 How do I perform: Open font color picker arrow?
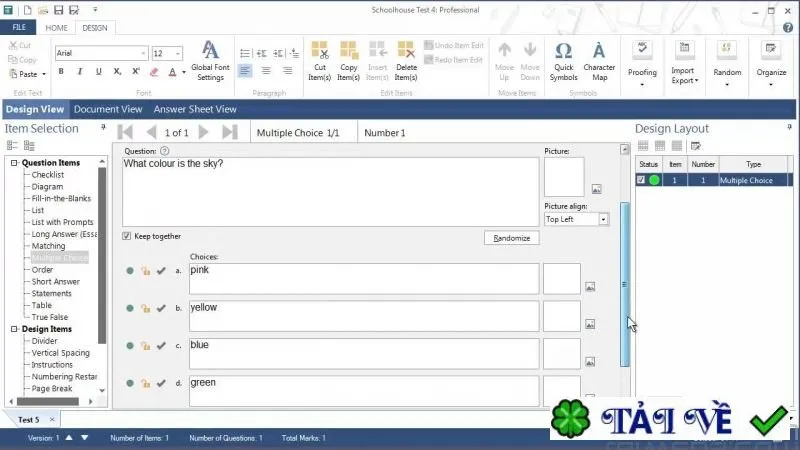(184, 72)
